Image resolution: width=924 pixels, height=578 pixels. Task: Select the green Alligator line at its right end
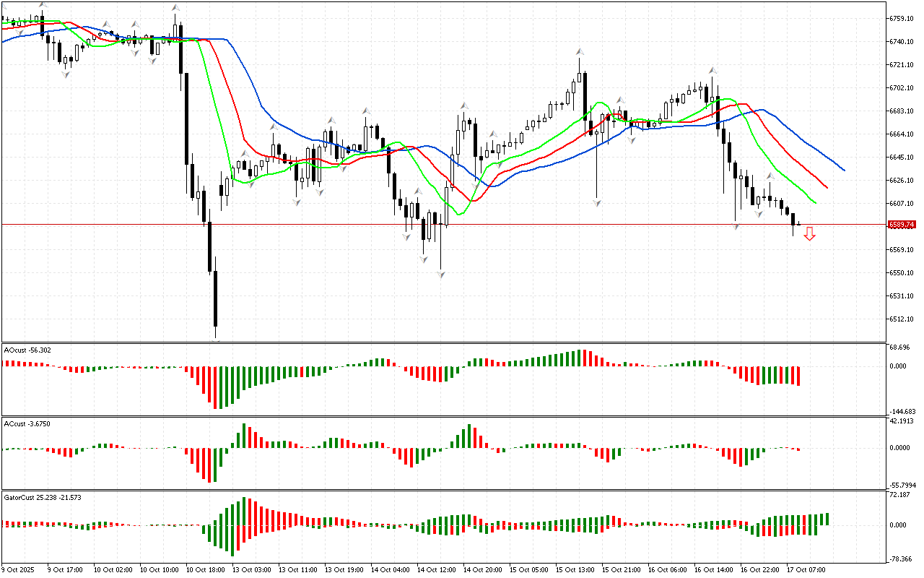tap(815, 202)
